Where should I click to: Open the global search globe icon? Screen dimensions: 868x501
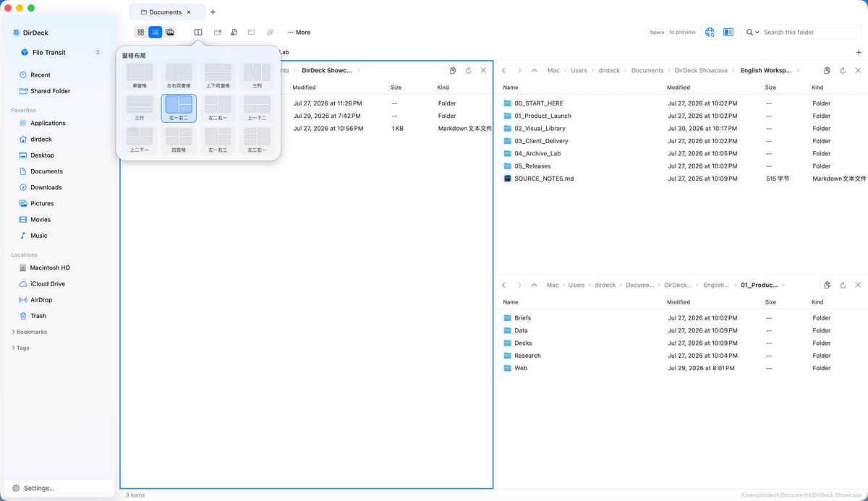pos(710,33)
